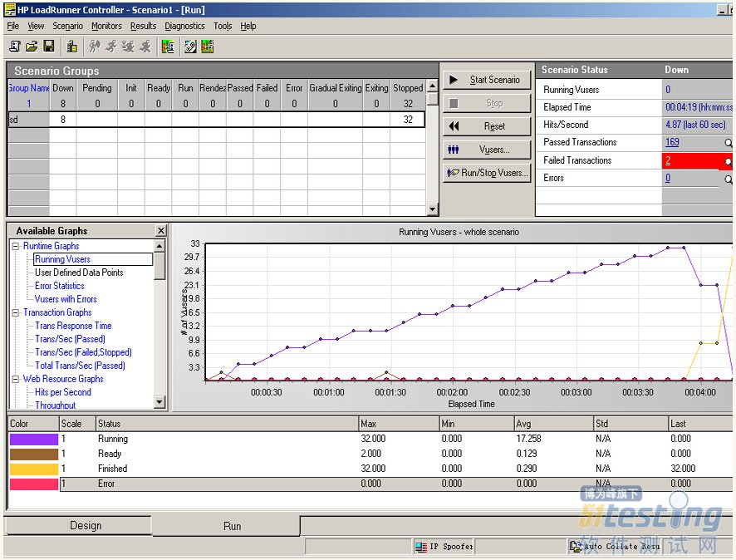This screenshot has height=560, width=736.
Task: Select Hits per Second graph
Action: click(63, 392)
